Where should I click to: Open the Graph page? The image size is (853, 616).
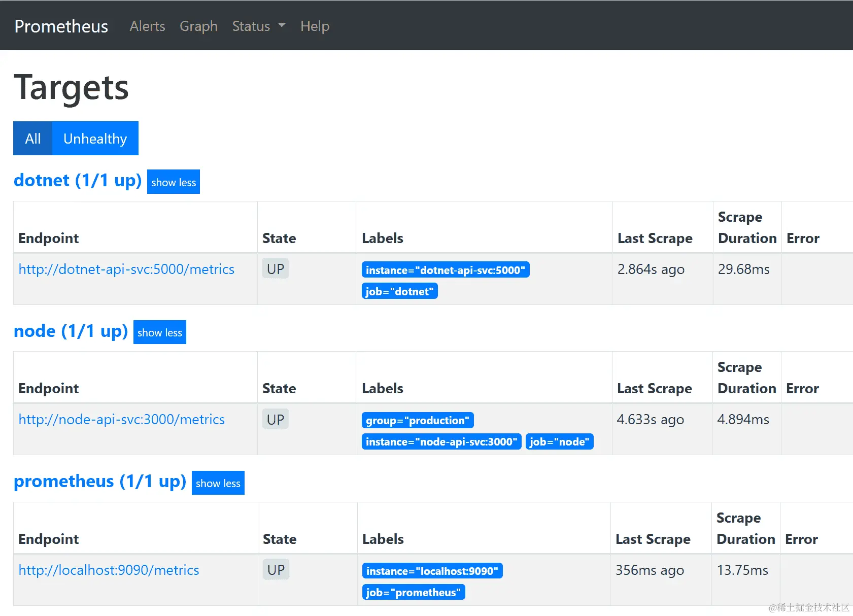tap(198, 26)
